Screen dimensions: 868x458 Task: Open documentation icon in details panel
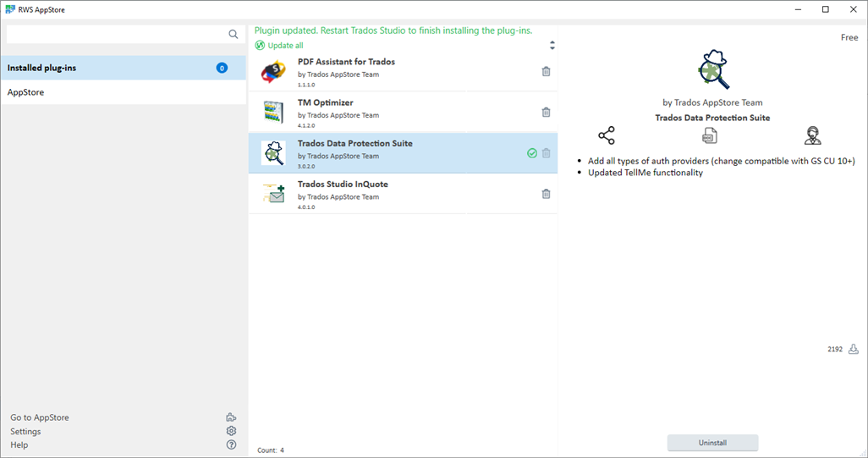point(710,135)
